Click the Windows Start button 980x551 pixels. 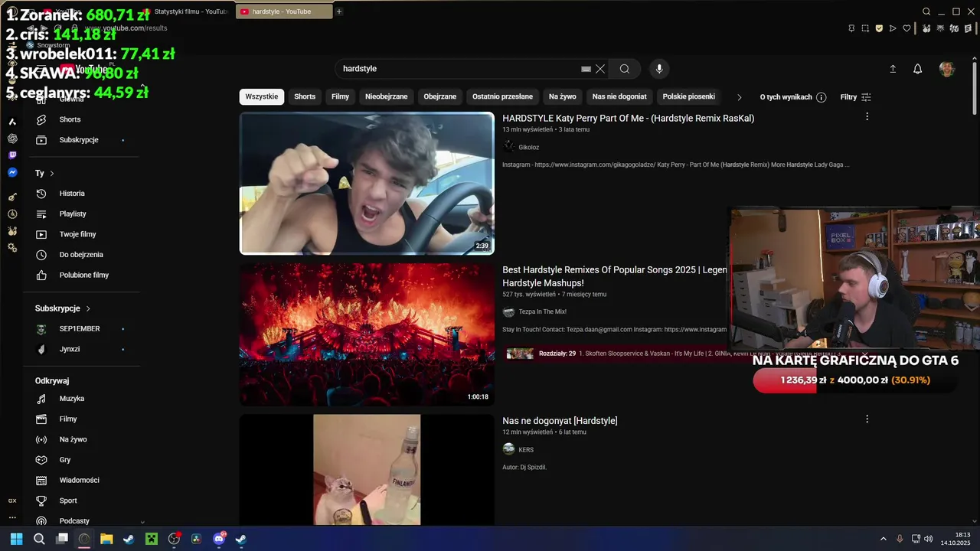click(16, 539)
